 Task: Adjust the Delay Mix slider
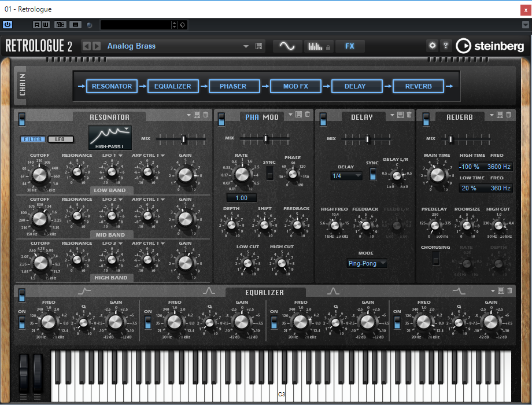point(367,138)
